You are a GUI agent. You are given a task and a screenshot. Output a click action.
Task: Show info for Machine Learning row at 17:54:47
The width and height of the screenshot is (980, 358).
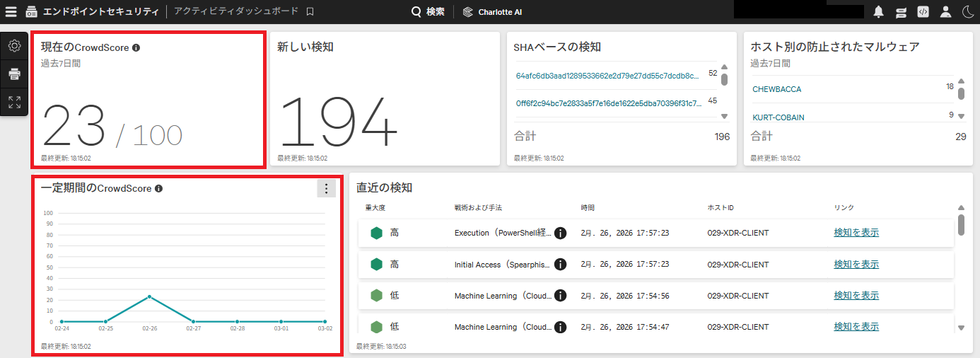560,327
